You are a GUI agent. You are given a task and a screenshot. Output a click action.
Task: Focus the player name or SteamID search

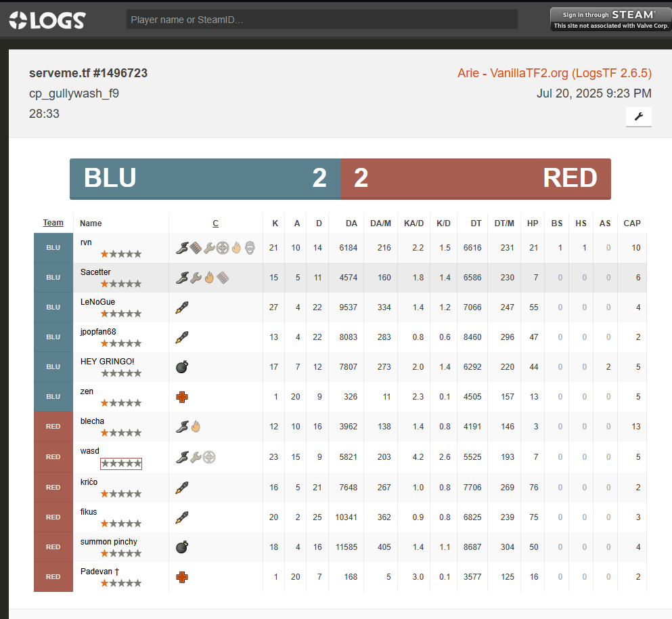tap(321, 20)
